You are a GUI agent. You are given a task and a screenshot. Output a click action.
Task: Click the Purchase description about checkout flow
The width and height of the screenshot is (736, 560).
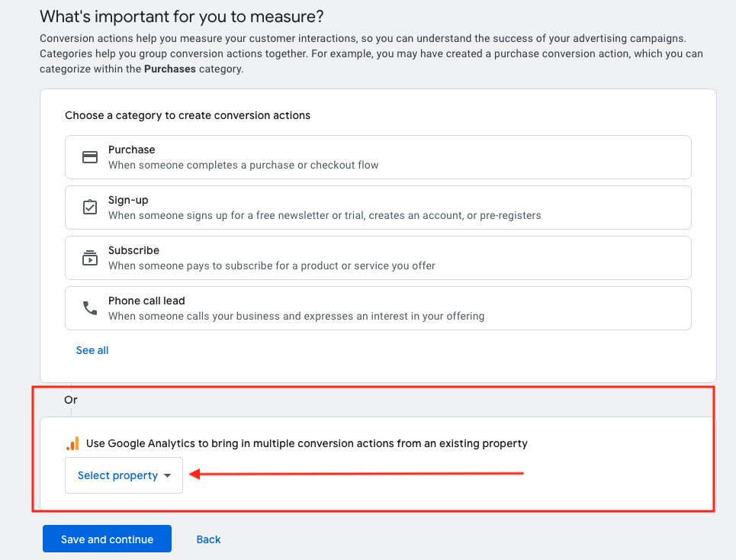[243, 165]
